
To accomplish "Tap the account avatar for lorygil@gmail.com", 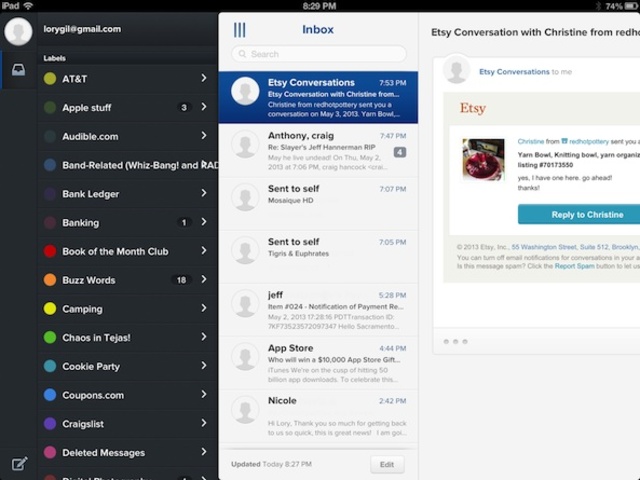I will point(18,31).
